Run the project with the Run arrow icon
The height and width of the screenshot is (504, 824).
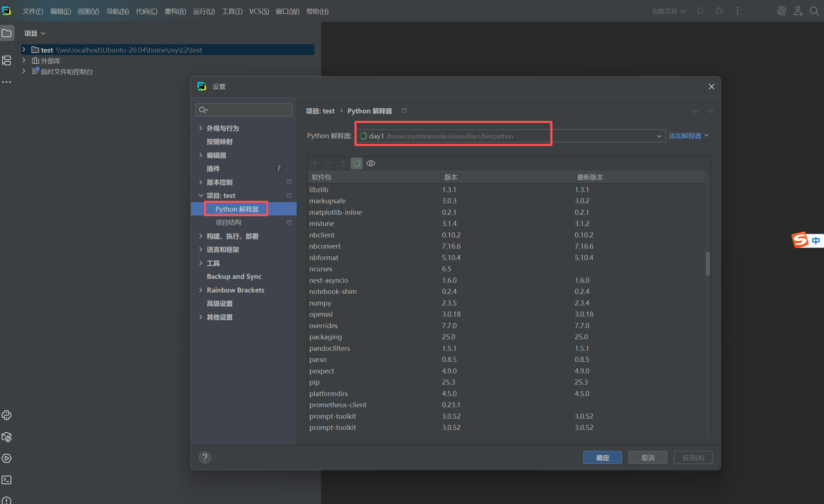click(x=701, y=11)
